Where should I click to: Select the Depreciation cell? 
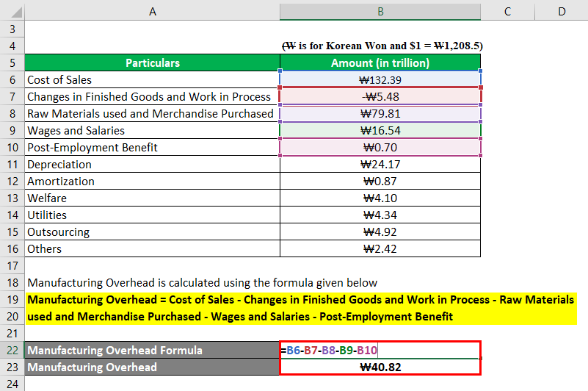152,164
